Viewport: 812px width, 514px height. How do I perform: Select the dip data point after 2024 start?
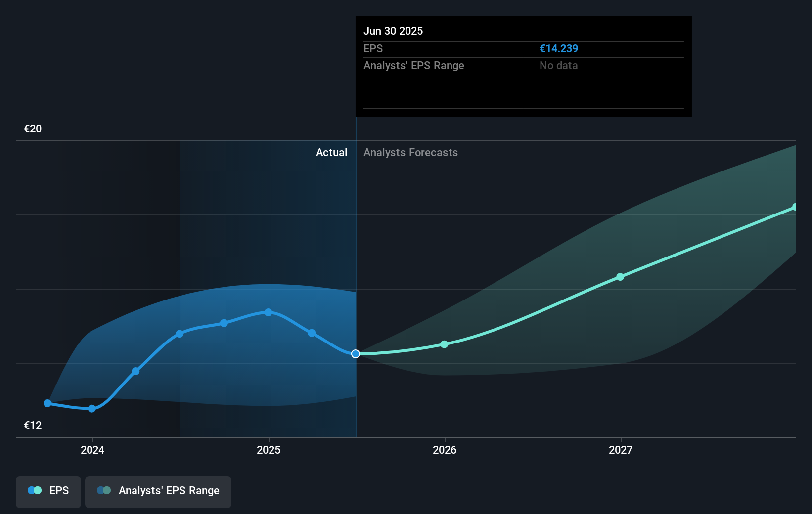[91, 408]
